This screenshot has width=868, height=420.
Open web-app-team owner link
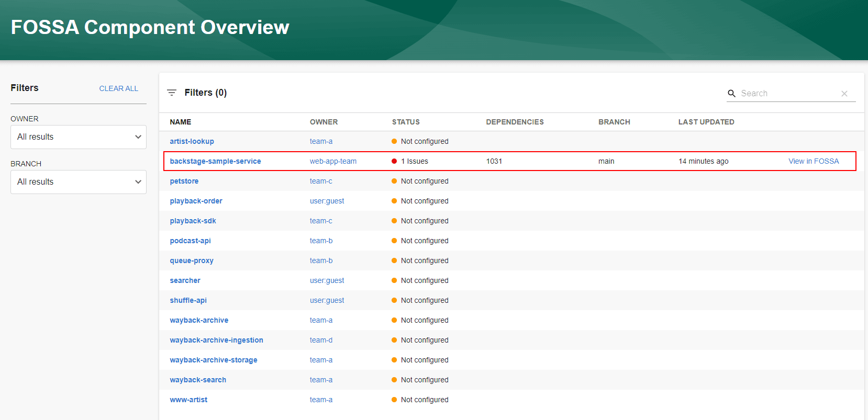(333, 161)
